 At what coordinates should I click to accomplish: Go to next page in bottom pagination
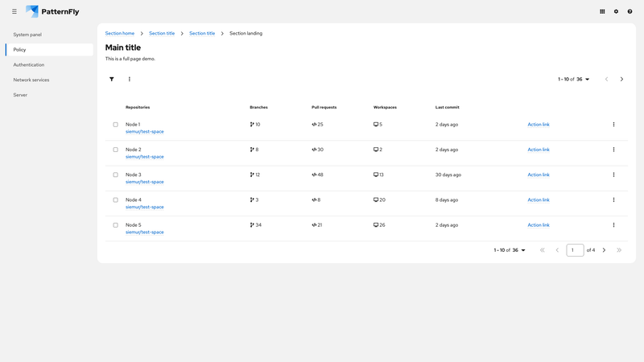pyautogui.click(x=605, y=250)
